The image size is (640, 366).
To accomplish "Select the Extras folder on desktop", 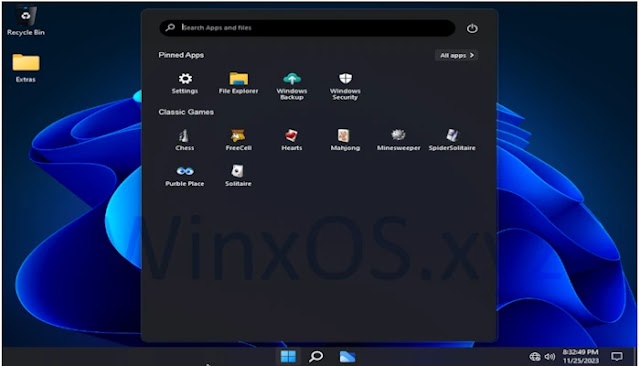I will coord(26,68).
